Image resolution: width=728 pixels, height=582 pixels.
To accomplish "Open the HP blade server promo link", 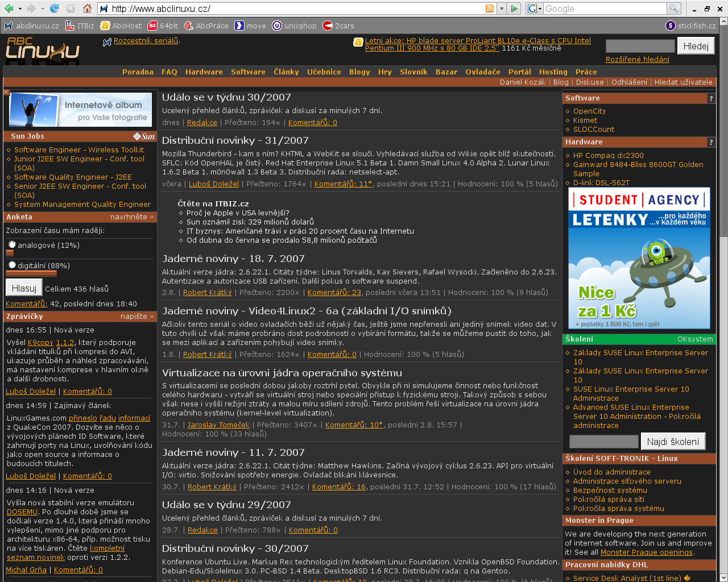I will (x=478, y=44).
